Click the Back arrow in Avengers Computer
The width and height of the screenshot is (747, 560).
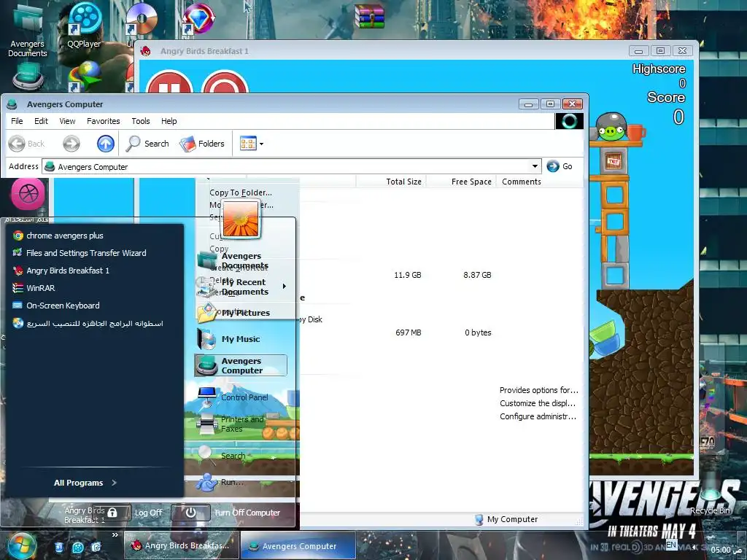tap(27, 144)
